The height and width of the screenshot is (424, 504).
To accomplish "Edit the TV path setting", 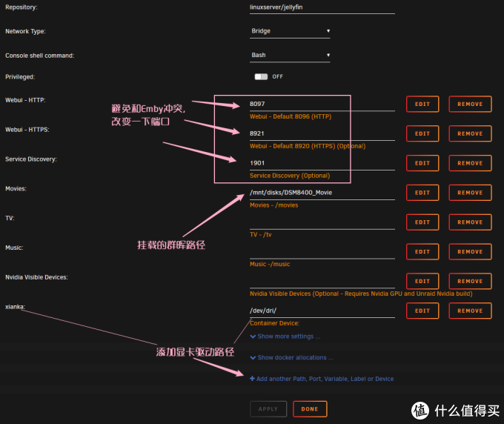I will coord(422,222).
